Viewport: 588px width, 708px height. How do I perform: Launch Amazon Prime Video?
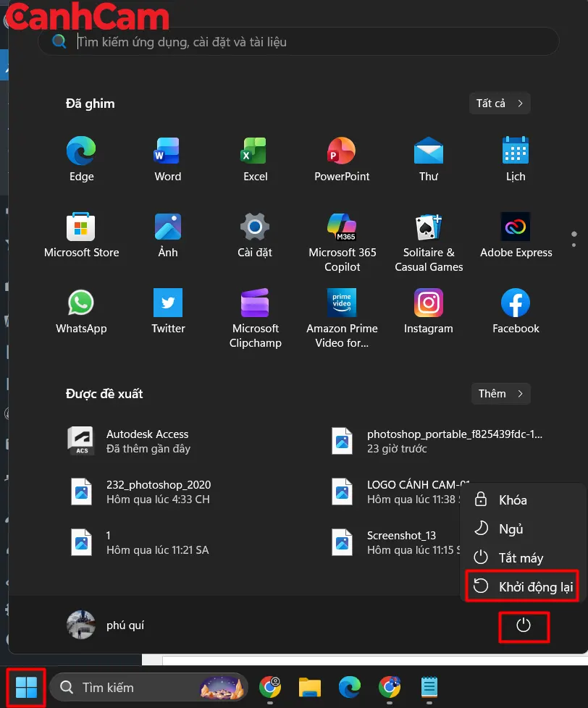click(341, 303)
